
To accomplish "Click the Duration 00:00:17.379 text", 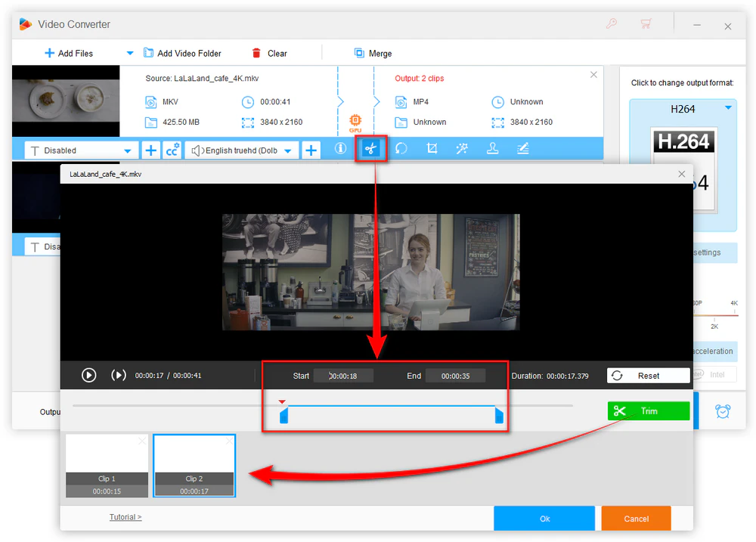I will tap(550, 376).
